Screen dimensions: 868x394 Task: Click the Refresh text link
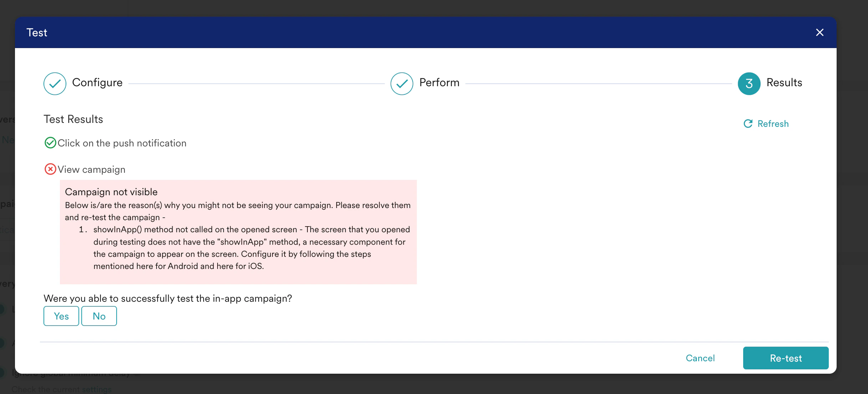[773, 124]
